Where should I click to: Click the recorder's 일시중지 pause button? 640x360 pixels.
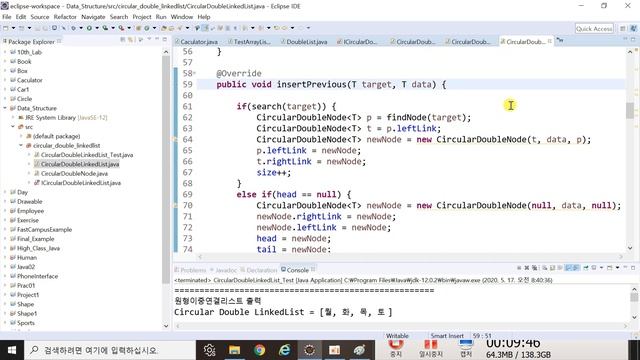point(431,349)
